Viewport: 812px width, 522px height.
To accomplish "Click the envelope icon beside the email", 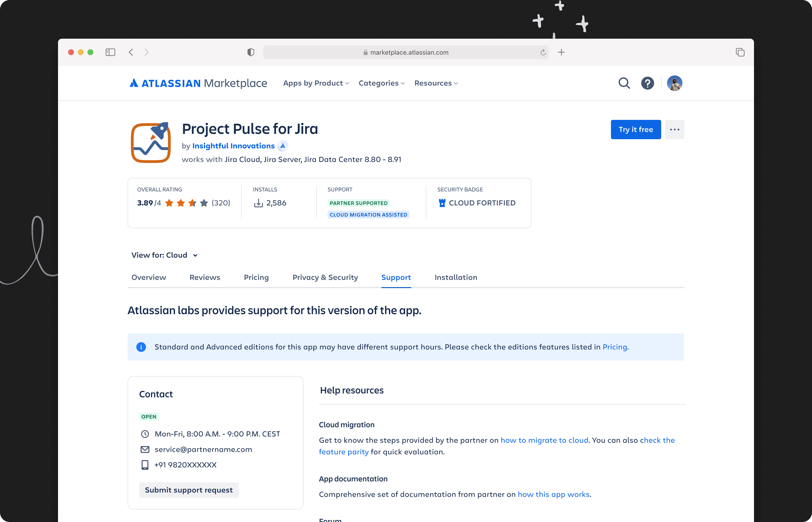I will [145, 449].
